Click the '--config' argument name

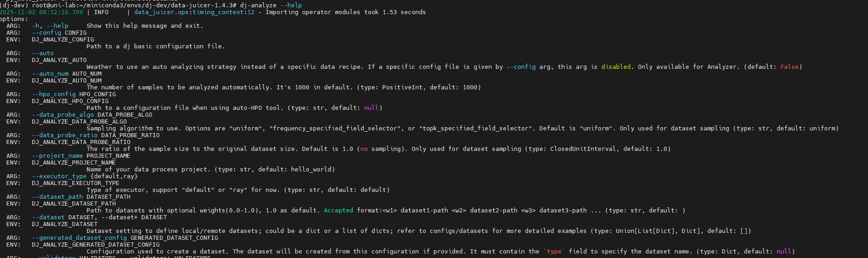(47, 32)
